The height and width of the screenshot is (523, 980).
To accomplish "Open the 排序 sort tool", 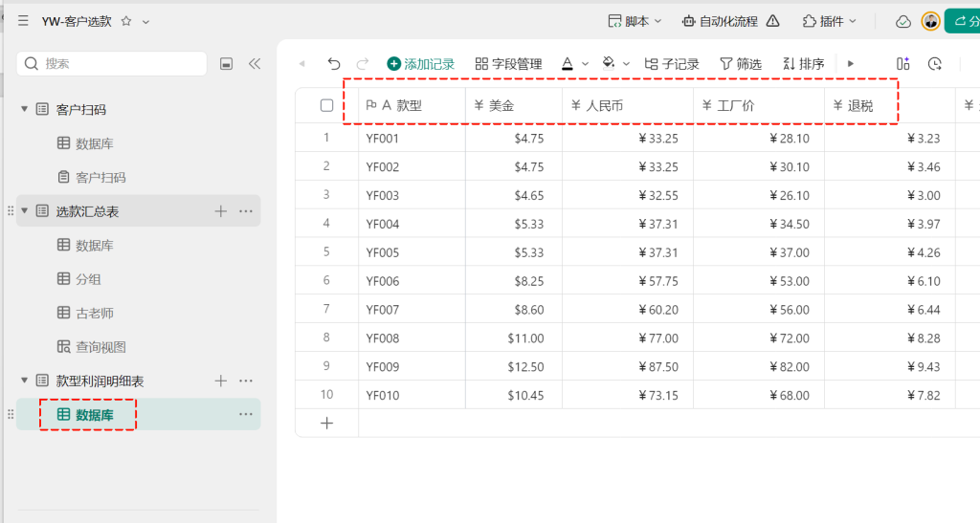I will tap(804, 64).
